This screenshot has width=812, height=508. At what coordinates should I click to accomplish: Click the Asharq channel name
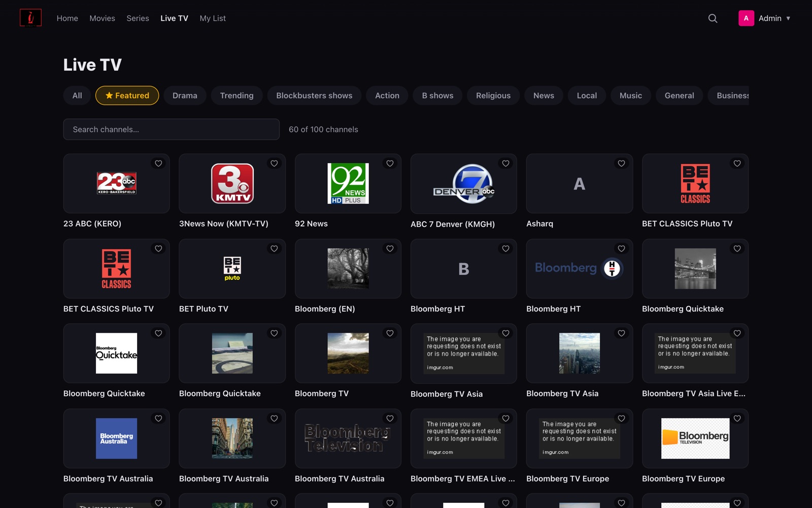click(x=539, y=224)
